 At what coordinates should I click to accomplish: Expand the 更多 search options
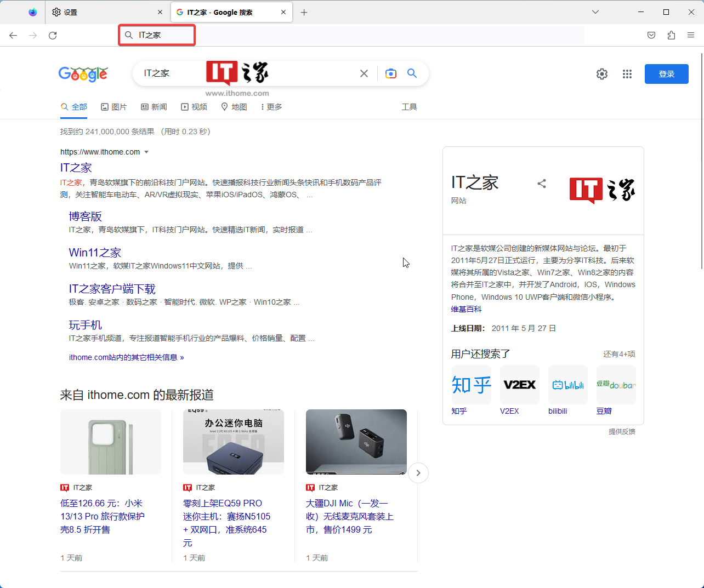coord(271,107)
